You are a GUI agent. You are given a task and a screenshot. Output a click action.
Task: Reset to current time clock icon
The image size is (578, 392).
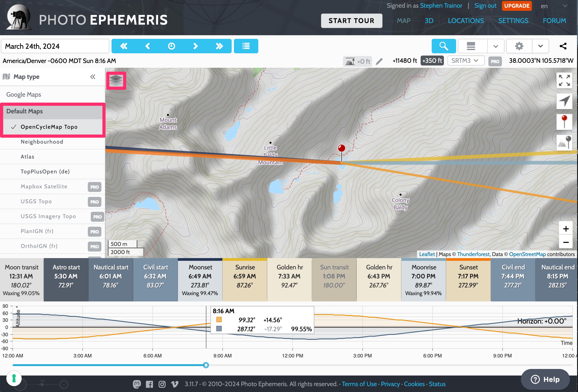pyautogui.click(x=171, y=46)
